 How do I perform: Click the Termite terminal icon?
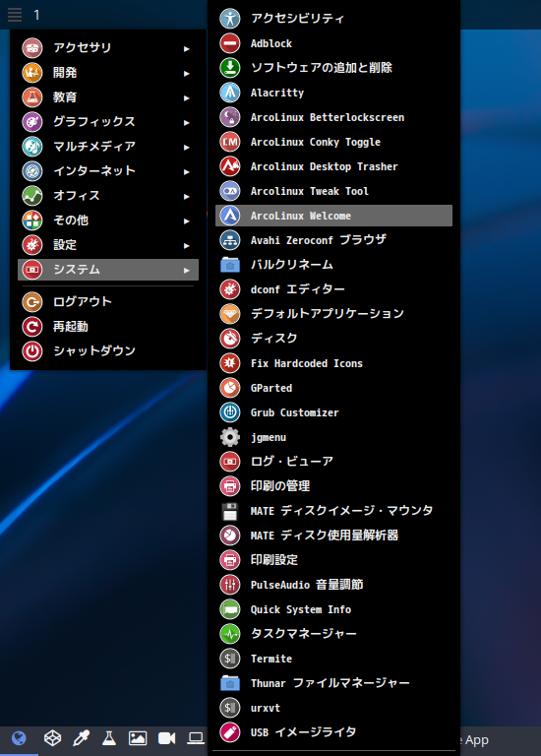(x=230, y=659)
